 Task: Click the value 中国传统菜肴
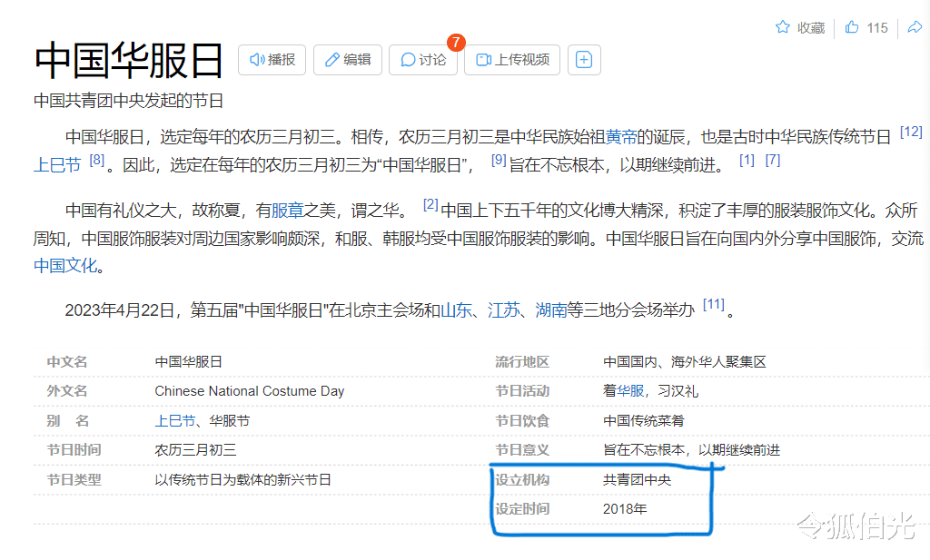[644, 421]
